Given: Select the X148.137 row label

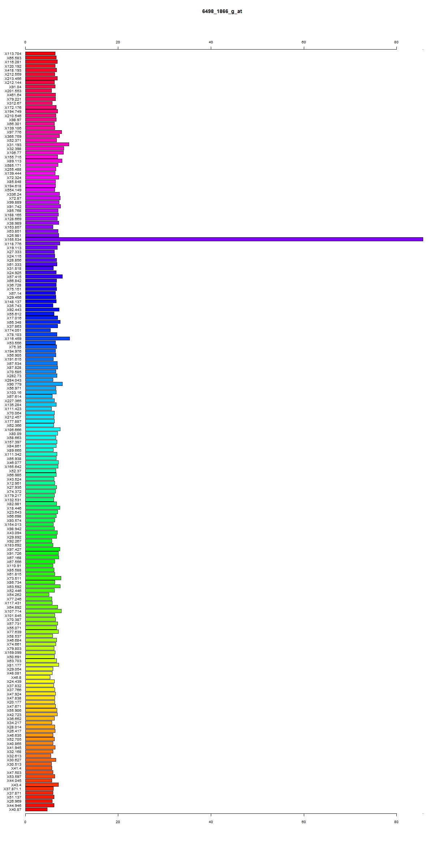Looking at the screenshot, I should (13, 302).
